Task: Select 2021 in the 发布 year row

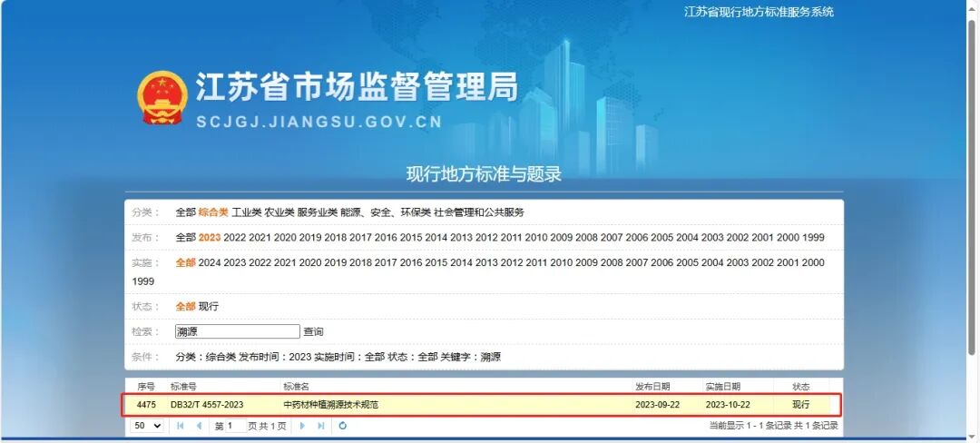Action: pyautogui.click(x=260, y=238)
